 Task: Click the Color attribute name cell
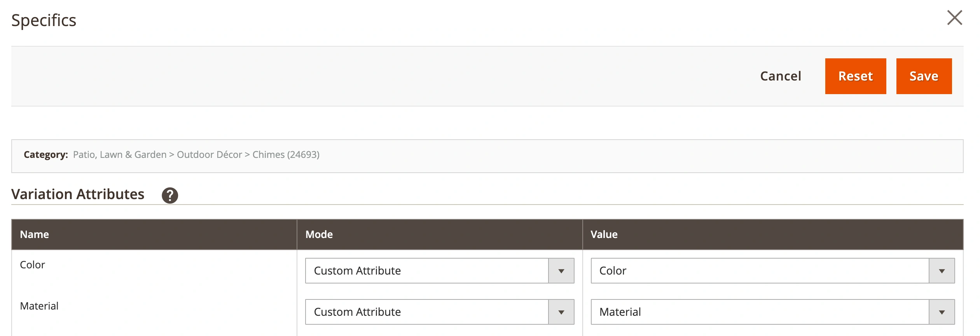33,265
